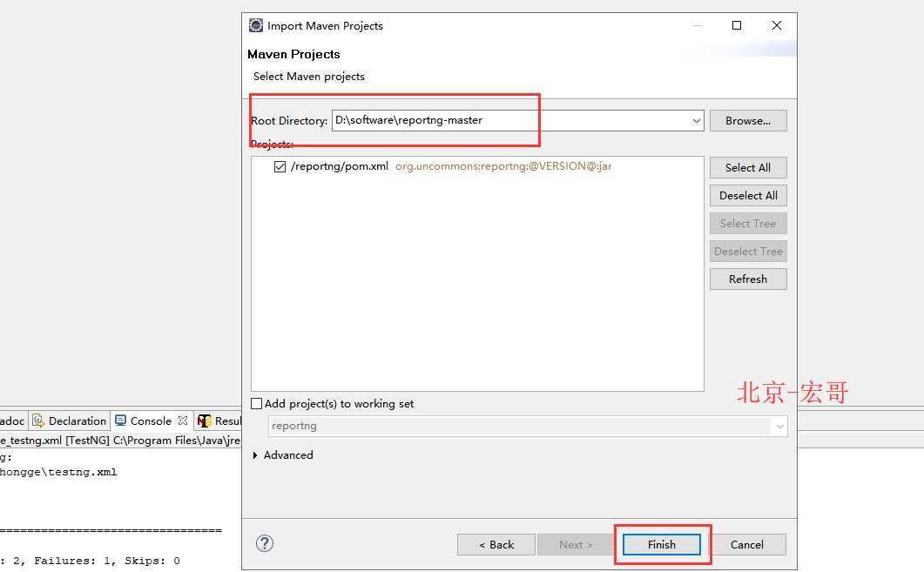This screenshot has height=572, width=924.
Task: Click the hongge\testng.xml console line
Action: coord(58,472)
